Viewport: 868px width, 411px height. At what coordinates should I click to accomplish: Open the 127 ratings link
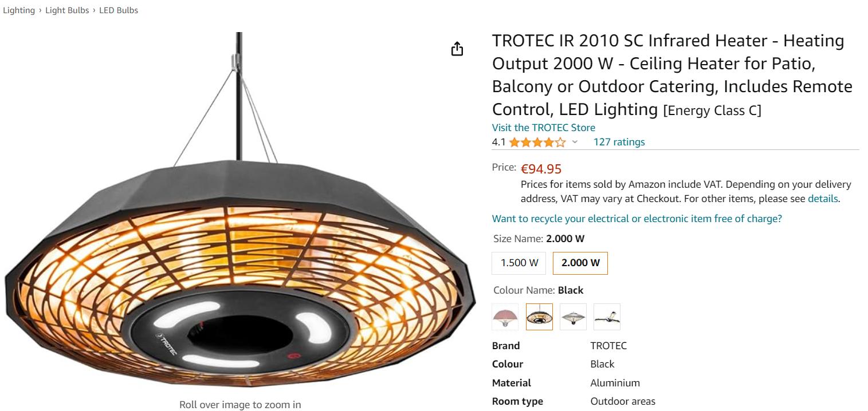click(x=619, y=142)
